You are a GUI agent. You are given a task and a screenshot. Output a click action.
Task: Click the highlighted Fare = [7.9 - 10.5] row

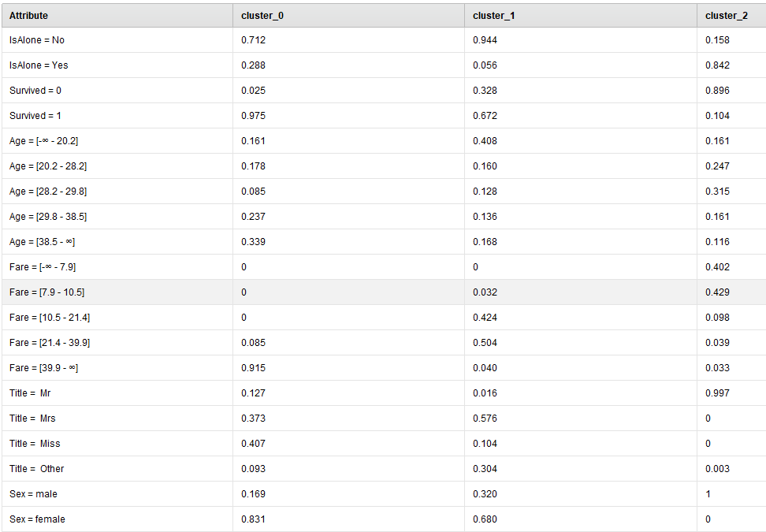pos(384,292)
